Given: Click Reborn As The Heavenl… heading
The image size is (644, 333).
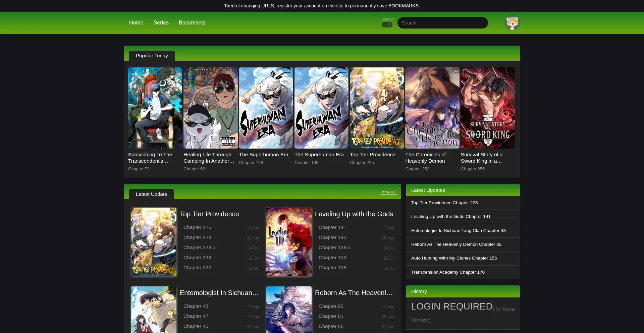Looking at the screenshot, I should click(x=354, y=293).
